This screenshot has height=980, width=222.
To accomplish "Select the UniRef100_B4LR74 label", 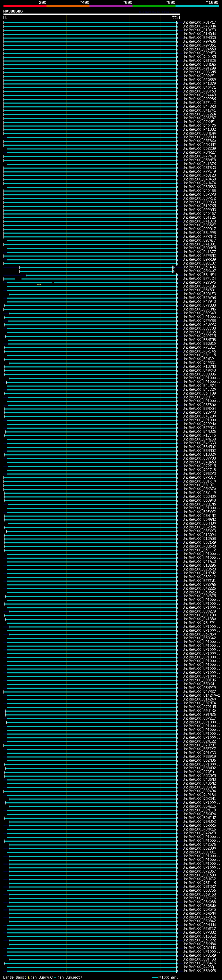I will point(199,386).
